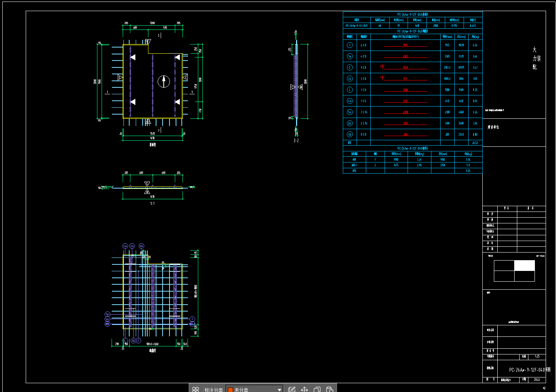Click the 1610 width dimension below formwork plan
The height and width of the screenshot is (392, 556).
tap(152, 138)
